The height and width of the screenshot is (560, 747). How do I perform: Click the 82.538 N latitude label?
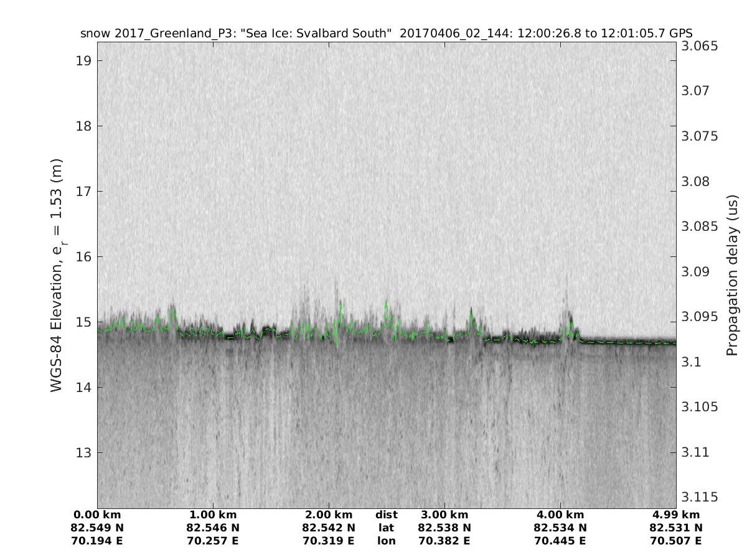pos(444,528)
